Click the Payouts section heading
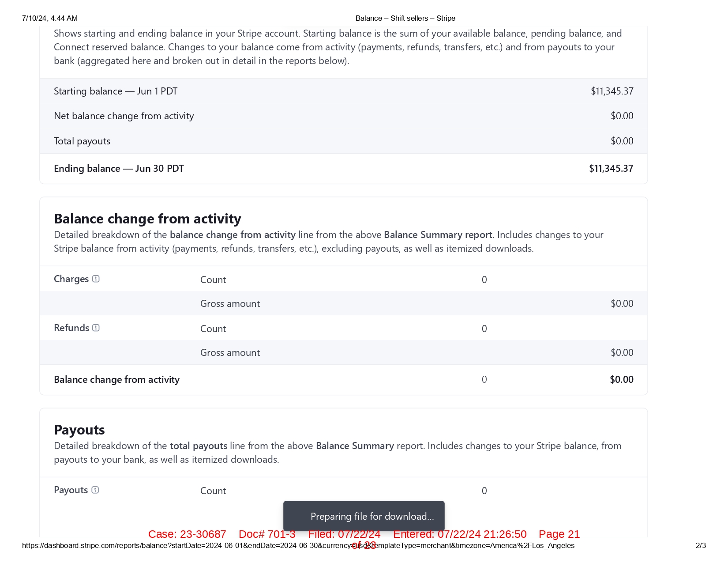The height and width of the screenshot is (563, 728). (x=79, y=430)
